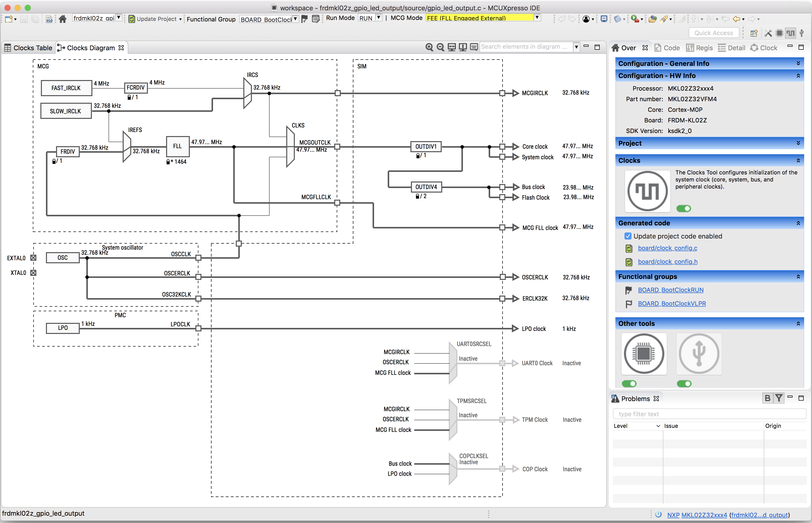Open MCG Mode FEE dropdown
Image resolution: width=812 pixels, height=523 pixels.
tap(537, 18)
